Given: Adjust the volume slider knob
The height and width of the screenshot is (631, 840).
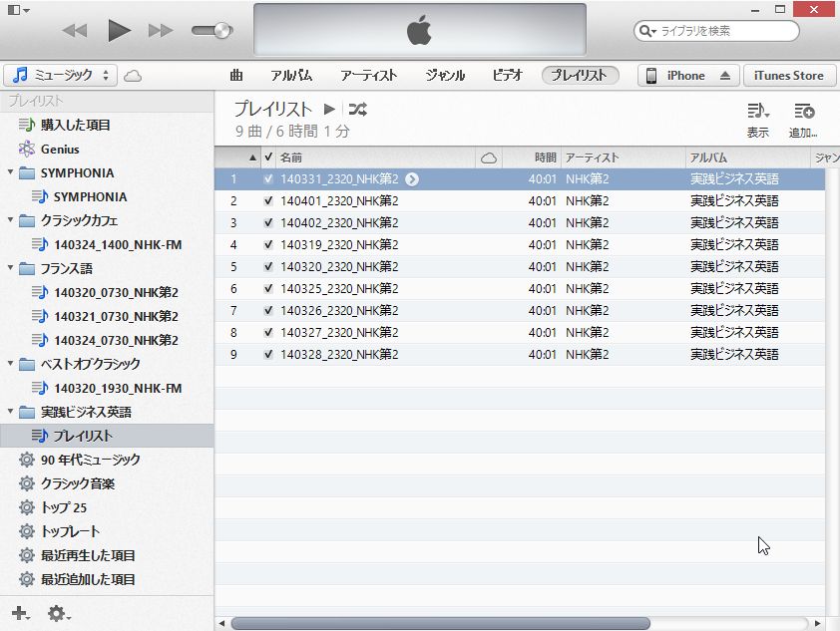Looking at the screenshot, I should click(223, 31).
